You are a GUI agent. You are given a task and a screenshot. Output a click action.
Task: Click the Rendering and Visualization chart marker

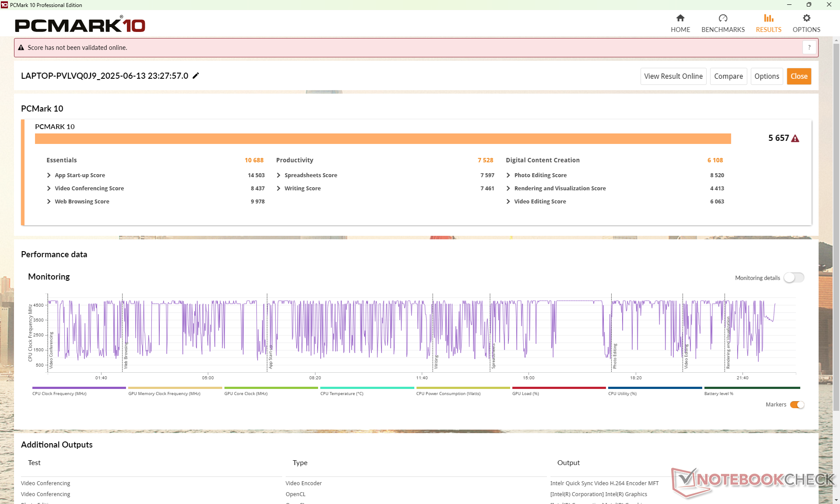pyautogui.click(x=728, y=343)
